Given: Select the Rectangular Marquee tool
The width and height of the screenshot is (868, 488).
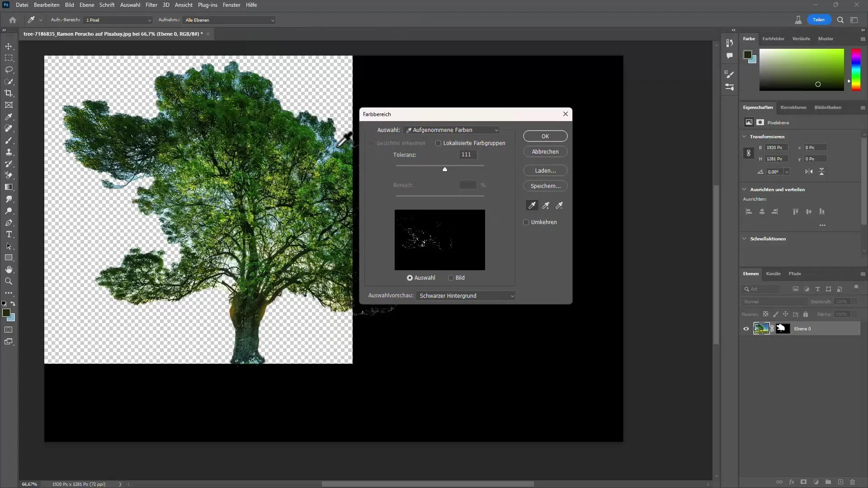Looking at the screenshot, I should pos(9,58).
